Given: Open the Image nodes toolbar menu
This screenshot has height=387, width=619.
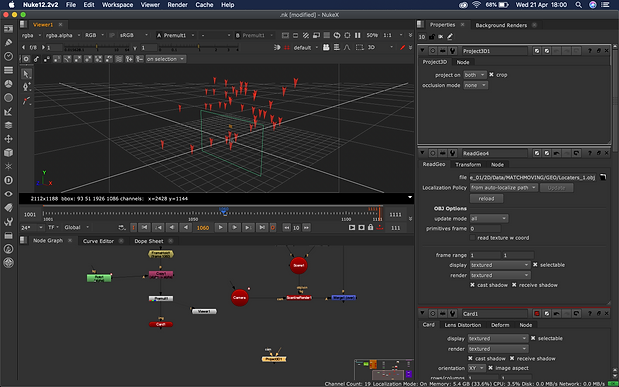Looking at the screenshot, I should tap(8, 29).
